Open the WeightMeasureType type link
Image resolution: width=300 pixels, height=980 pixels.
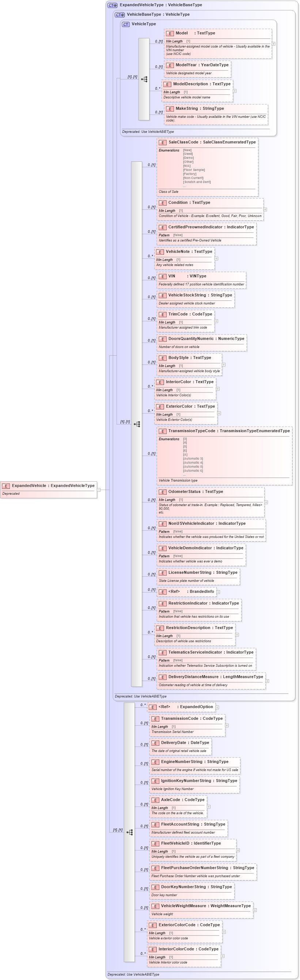tap(231, 906)
